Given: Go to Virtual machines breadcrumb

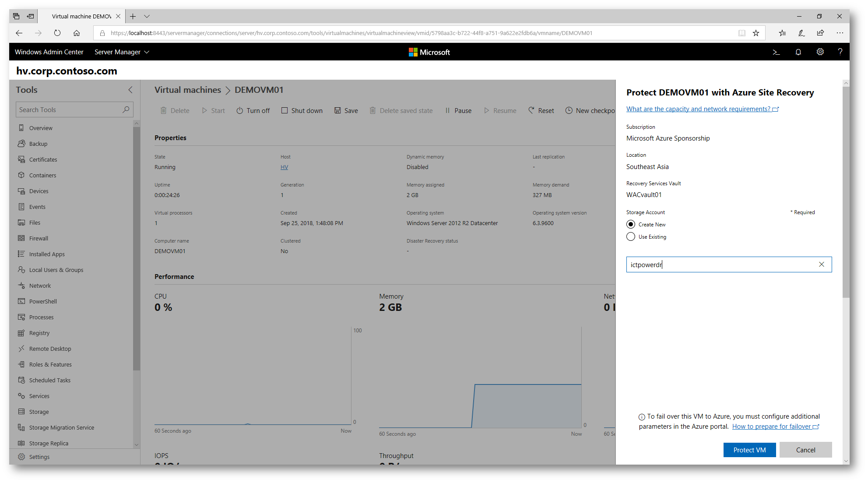Looking at the screenshot, I should coord(188,90).
